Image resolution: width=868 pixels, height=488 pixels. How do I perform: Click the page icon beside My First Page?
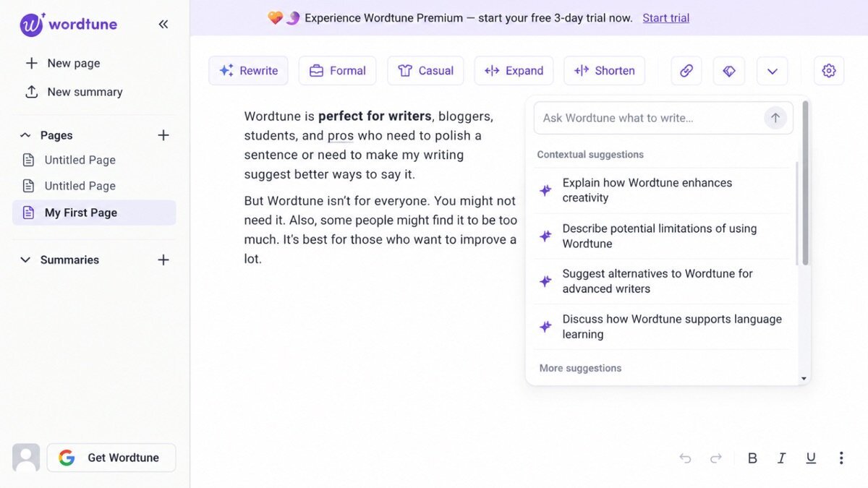29,213
